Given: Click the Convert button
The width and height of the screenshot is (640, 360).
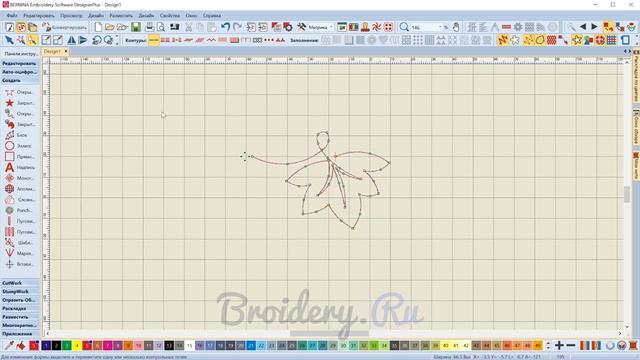Looking at the screenshot, I should pos(65,27).
